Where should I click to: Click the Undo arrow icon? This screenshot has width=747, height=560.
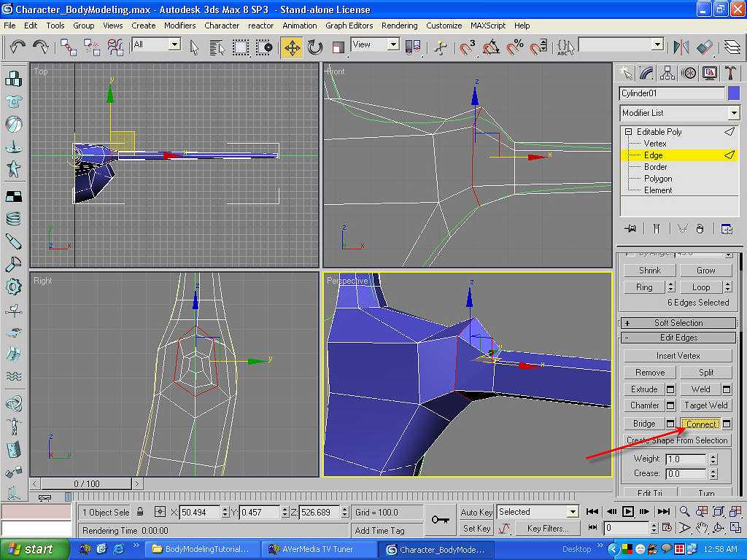pos(18,47)
